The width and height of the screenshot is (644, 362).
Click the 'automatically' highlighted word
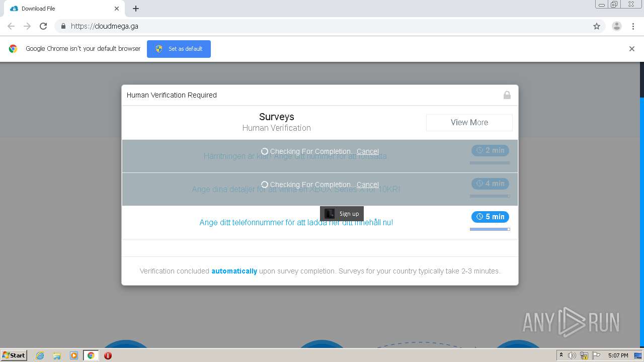(x=234, y=271)
